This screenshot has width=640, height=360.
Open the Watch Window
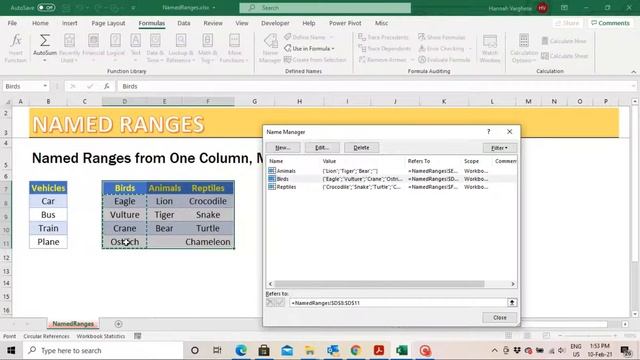click(490, 48)
